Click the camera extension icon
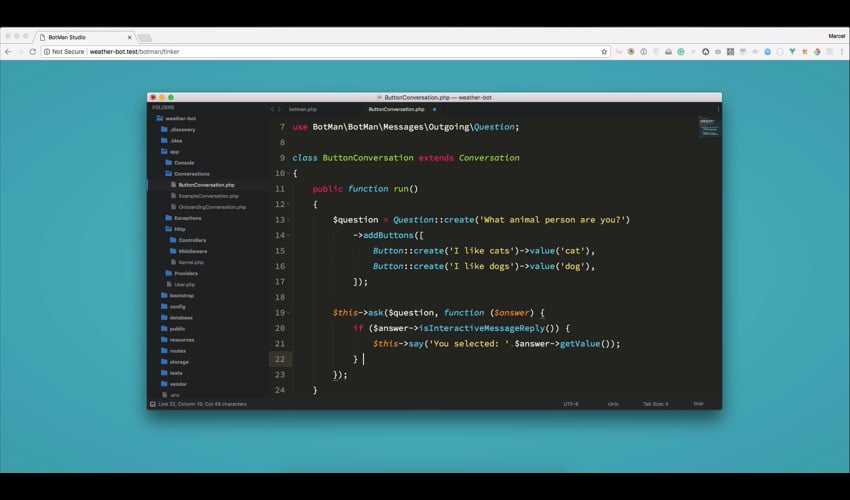 pos(718,52)
